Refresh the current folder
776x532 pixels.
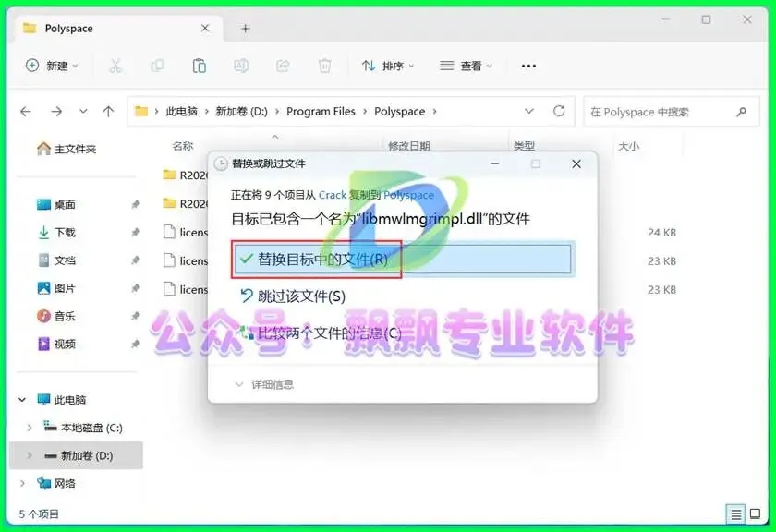click(559, 111)
